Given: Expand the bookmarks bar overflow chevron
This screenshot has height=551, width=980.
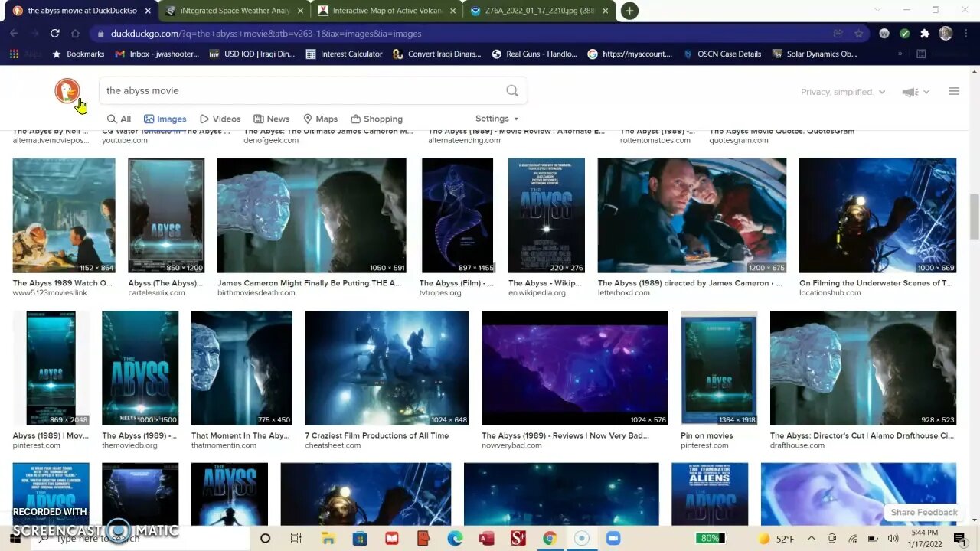Looking at the screenshot, I should [900, 54].
